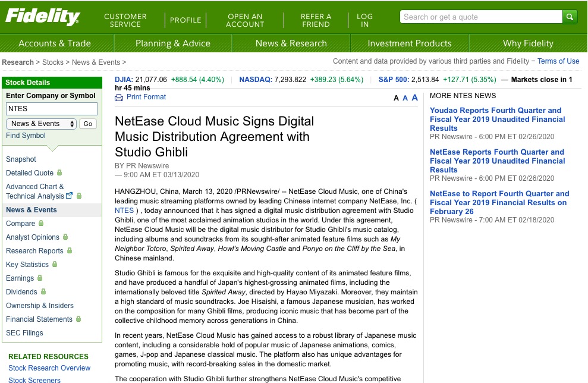Screen dimensions: 588x383
Task: Open the Find Symbol link
Action: pos(26,136)
